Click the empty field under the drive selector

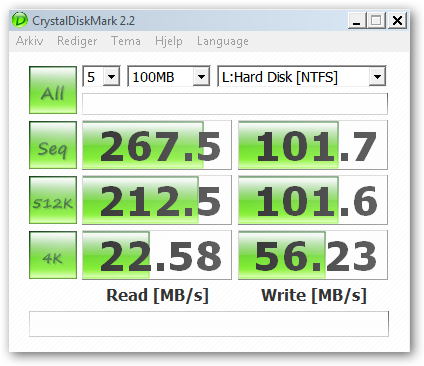pyautogui.click(x=235, y=104)
